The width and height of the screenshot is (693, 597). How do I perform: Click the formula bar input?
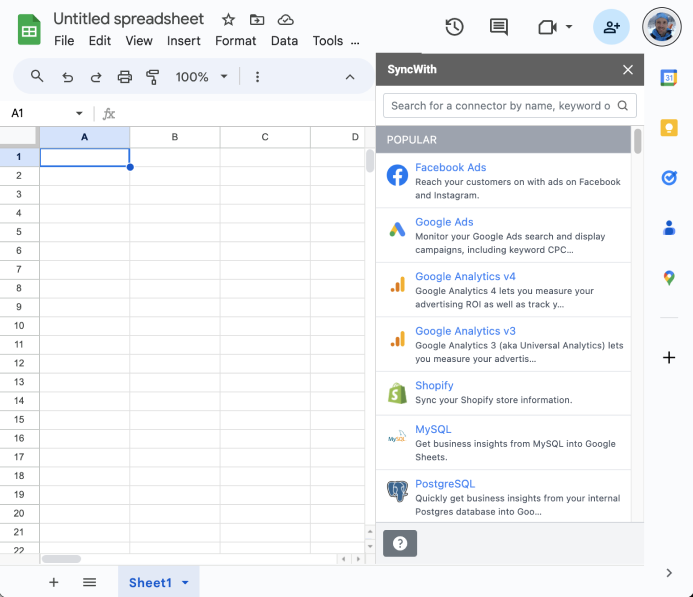point(245,114)
